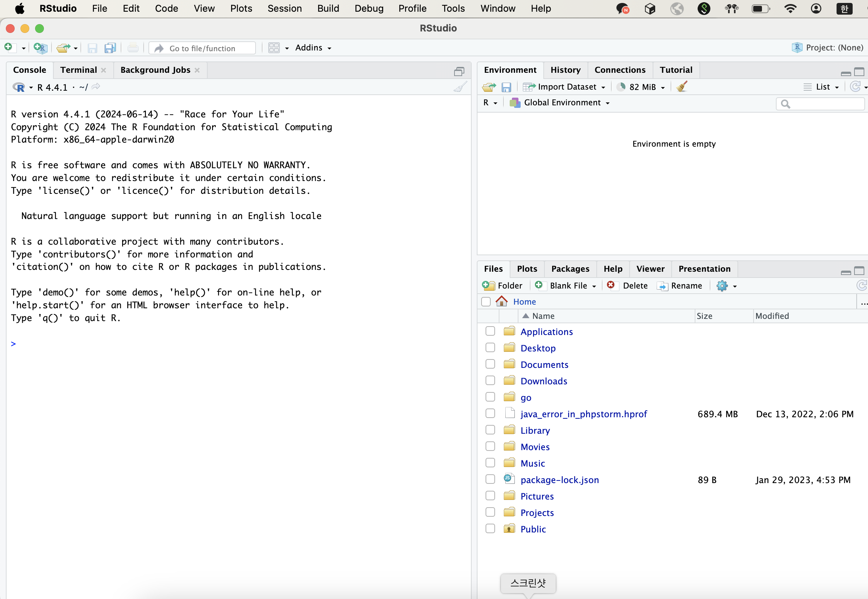Click the New File plus icon
Screen dimensions: 868x599
[x=9, y=48]
